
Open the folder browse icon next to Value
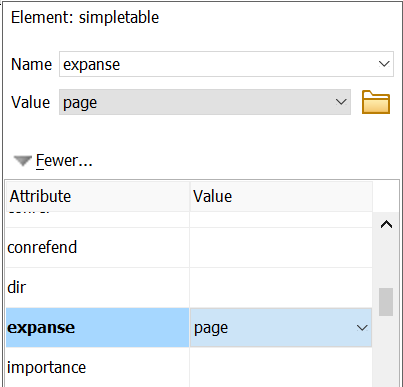pos(376,102)
